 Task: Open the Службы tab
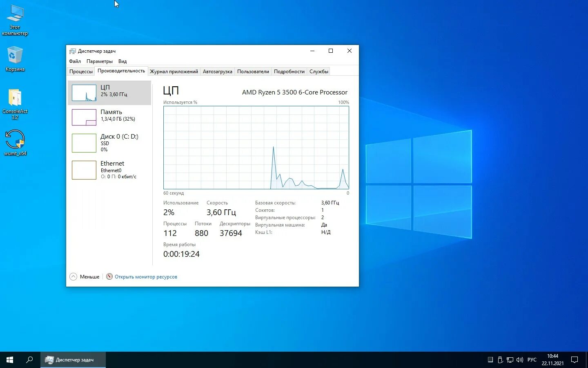(x=319, y=72)
